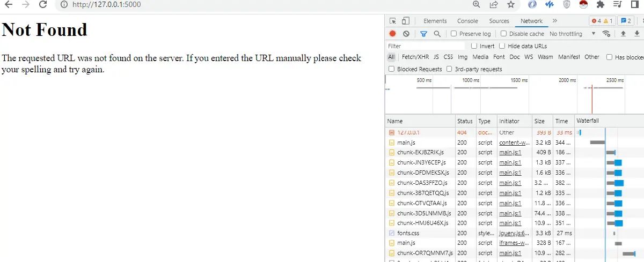Switch to the Elements tab

pos(435,21)
